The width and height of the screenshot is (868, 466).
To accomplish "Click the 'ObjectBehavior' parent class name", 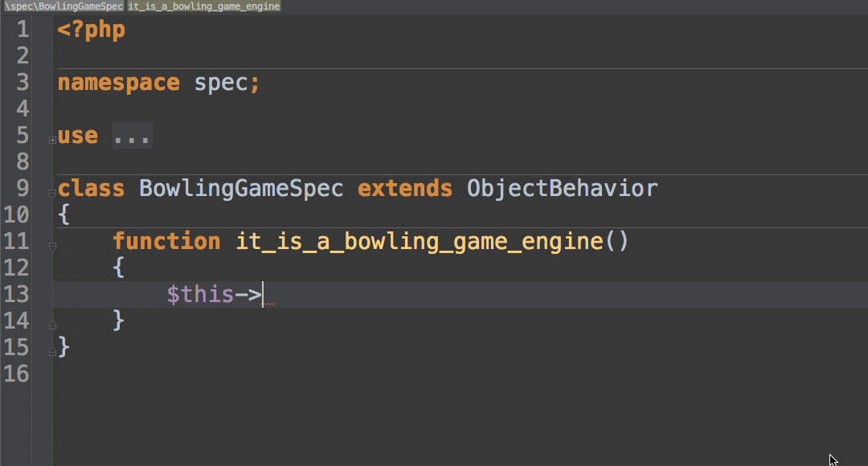I will point(562,189).
